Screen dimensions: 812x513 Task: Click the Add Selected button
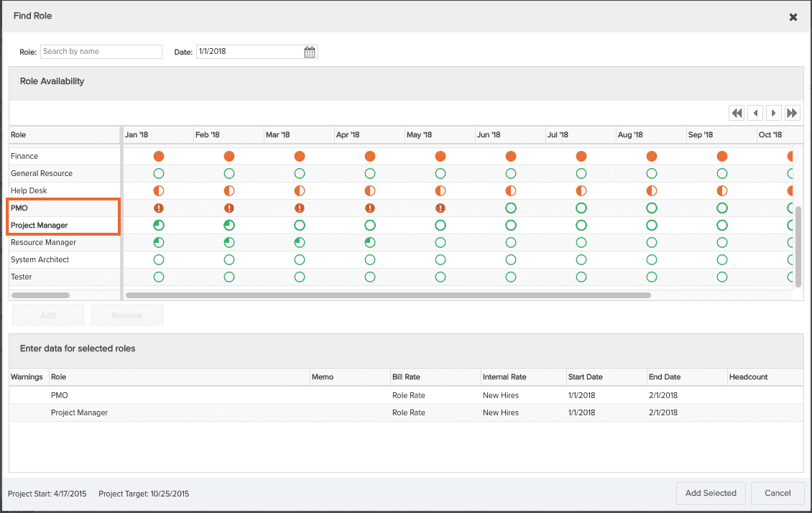(x=711, y=494)
